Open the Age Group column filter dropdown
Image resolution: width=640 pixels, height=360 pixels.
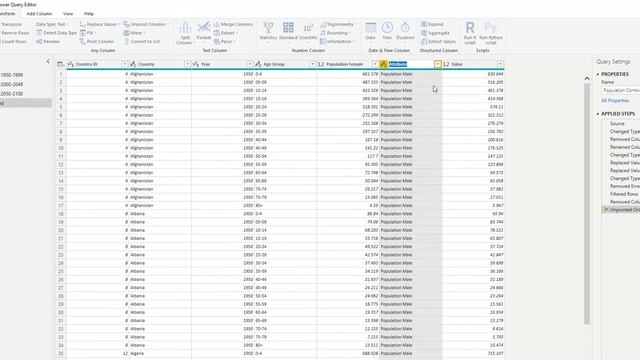[313, 64]
